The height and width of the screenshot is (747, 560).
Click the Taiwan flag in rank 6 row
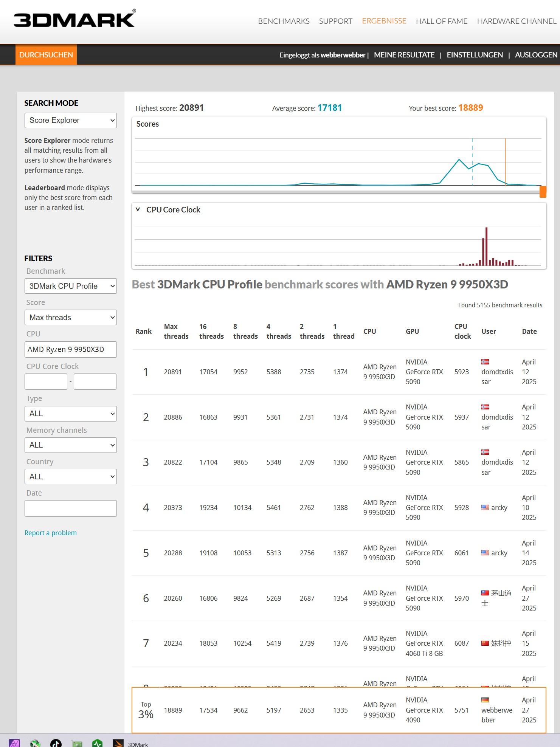pos(485,593)
